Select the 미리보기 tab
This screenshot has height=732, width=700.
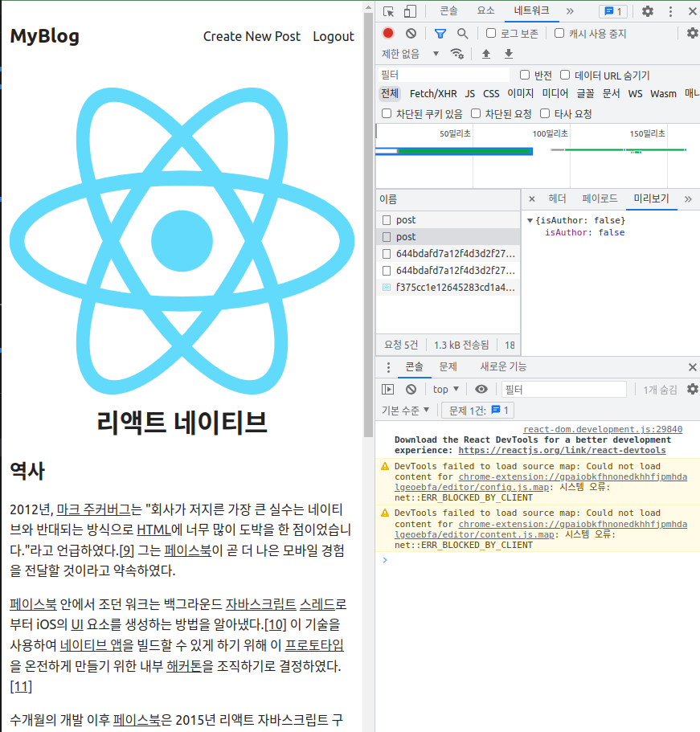tap(651, 199)
